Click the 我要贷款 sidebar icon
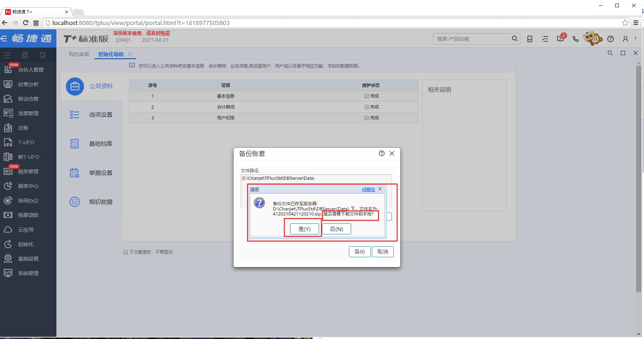644x339 pixels. [x=8, y=215]
